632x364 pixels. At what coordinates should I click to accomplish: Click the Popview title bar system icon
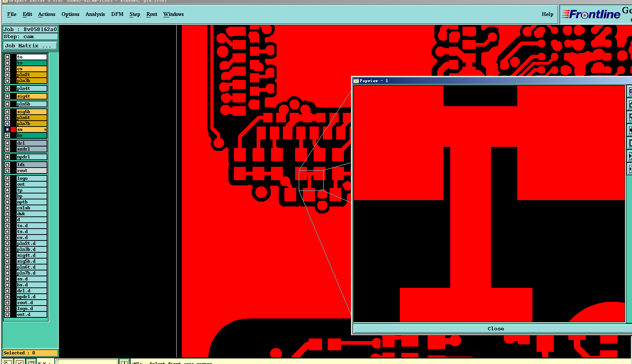coord(356,81)
